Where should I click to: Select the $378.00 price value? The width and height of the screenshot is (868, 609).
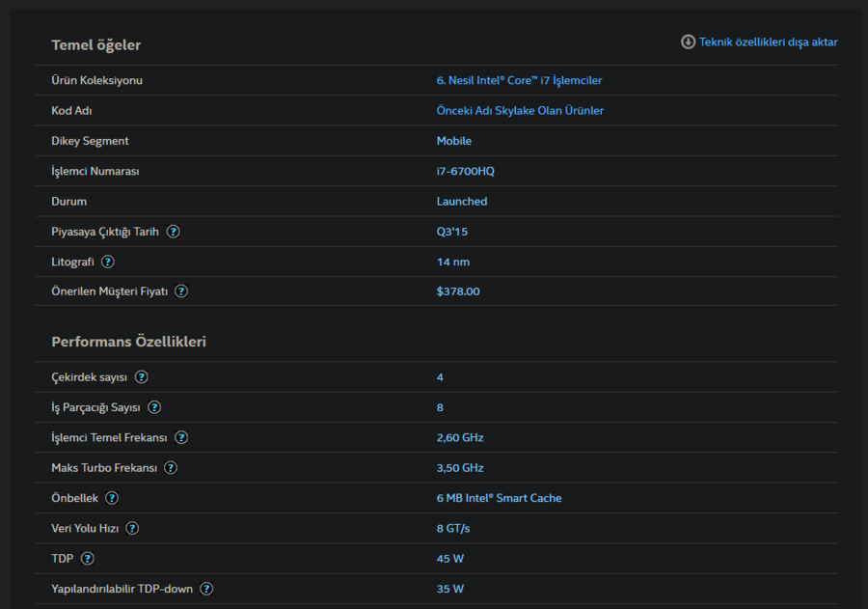458,291
